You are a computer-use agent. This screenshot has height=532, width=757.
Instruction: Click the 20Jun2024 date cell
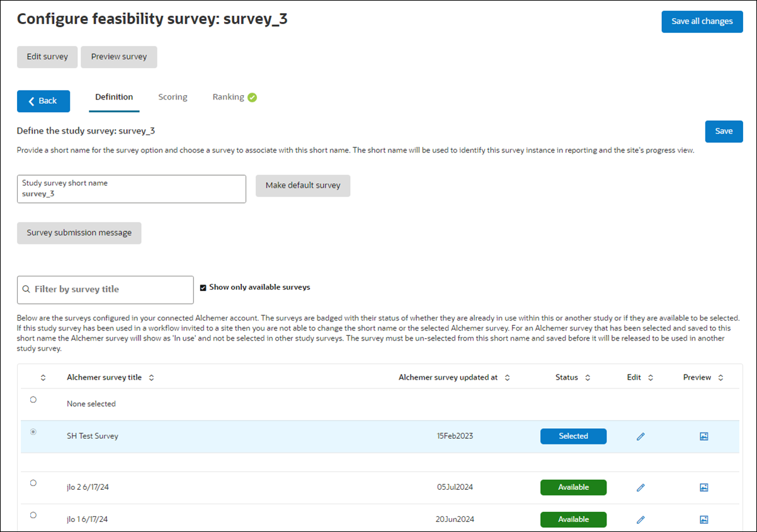455,519
